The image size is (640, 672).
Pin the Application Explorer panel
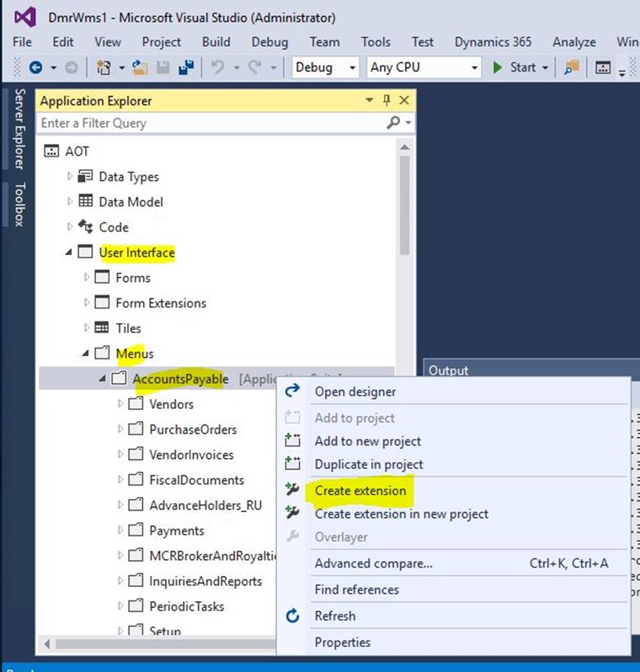pos(387,100)
